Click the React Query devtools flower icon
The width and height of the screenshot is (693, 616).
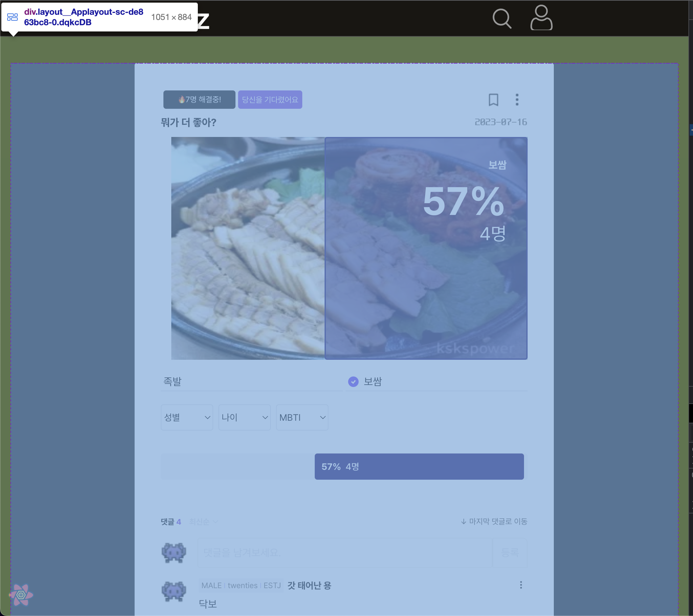point(21,595)
